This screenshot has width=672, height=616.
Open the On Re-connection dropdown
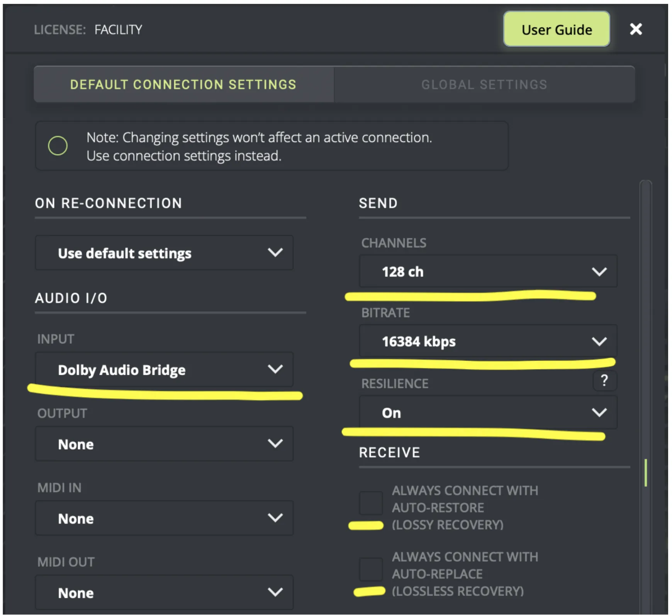point(164,253)
